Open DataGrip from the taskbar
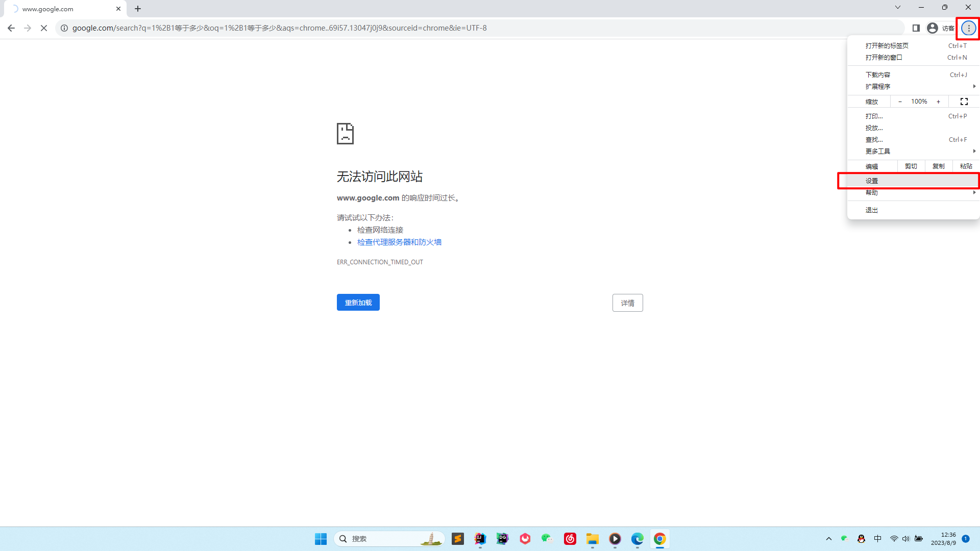Screen dimensions: 980x551 coord(503,539)
